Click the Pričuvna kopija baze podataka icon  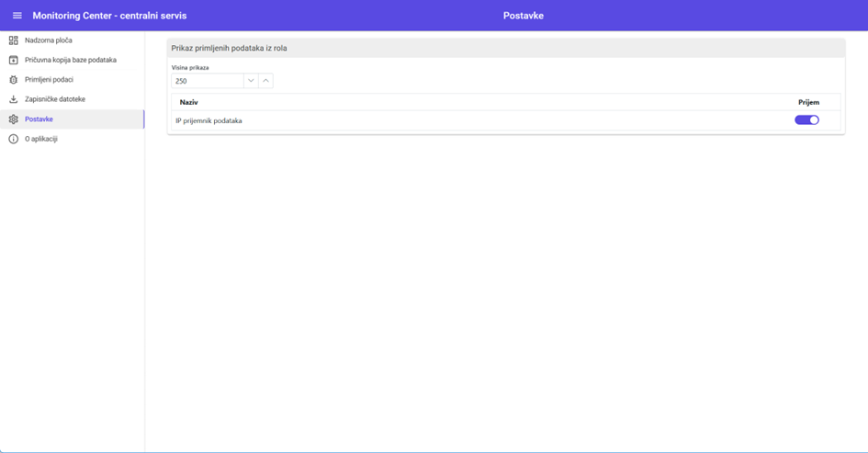click(x=13, y=60)
